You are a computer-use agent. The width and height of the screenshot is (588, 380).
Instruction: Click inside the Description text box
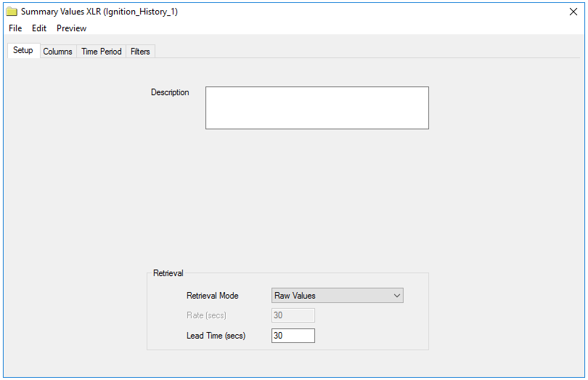(317, 108)
